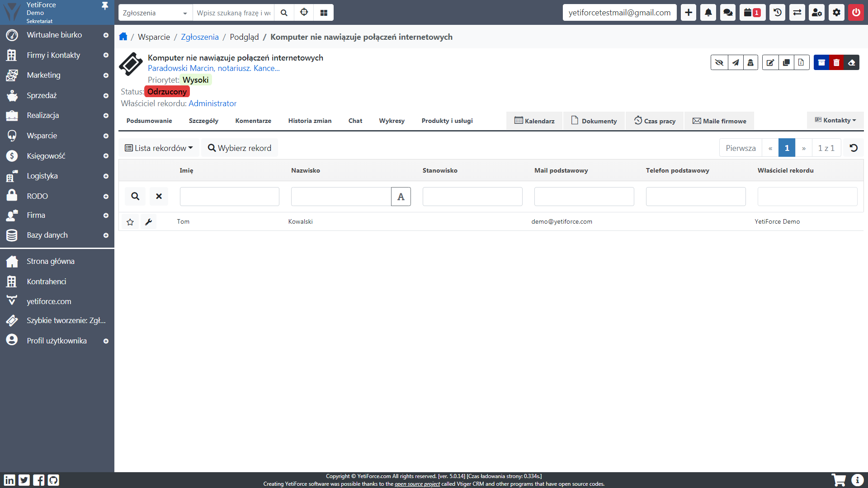The height and width of the screenshot is (488, 868).
Task: Open the Administrator owner link
Action: (212, 103)
